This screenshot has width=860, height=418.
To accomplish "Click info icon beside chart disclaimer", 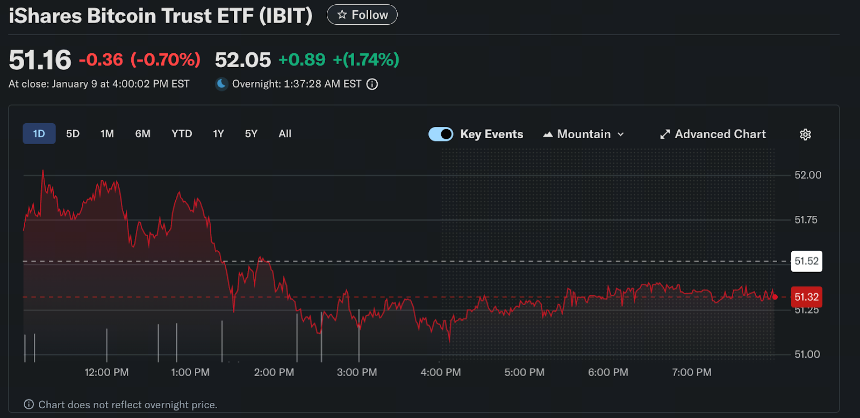I will (29, 405).
